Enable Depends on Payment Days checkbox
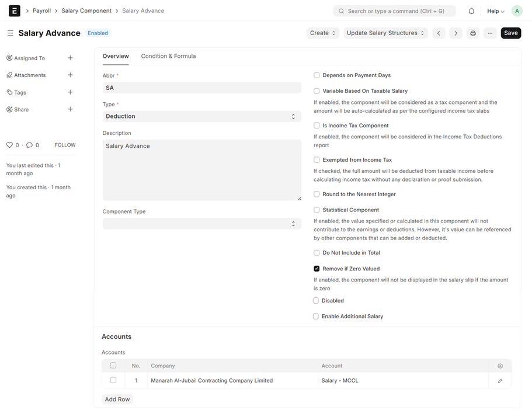The image size is (532, 410). [317, 75]
